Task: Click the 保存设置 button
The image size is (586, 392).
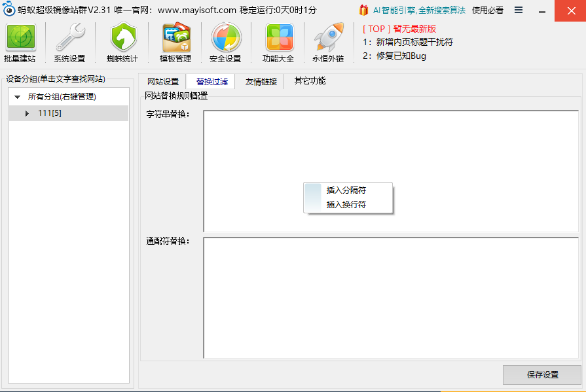Action: pos(542,375)
